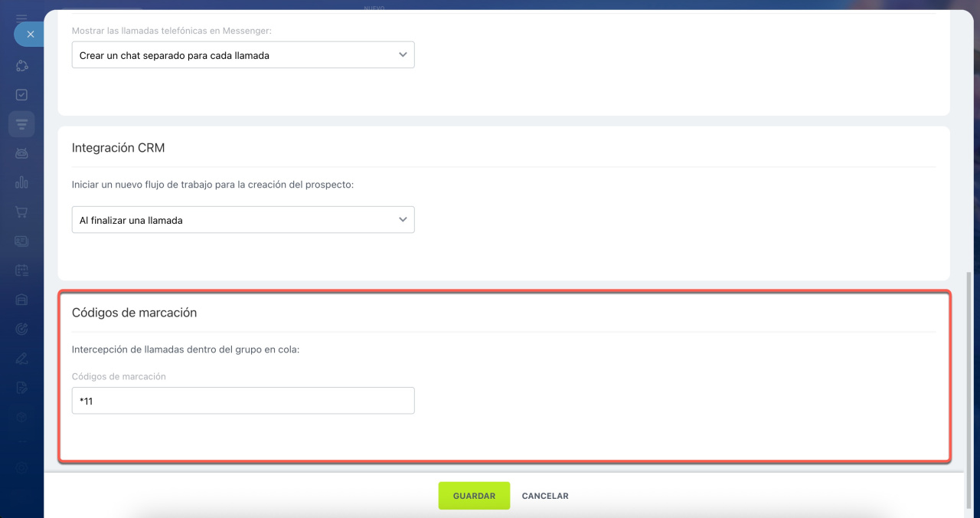
Task: Select the CRM funnel icon in sidebar
Action: pyautogui.click(x=21, y=124)
